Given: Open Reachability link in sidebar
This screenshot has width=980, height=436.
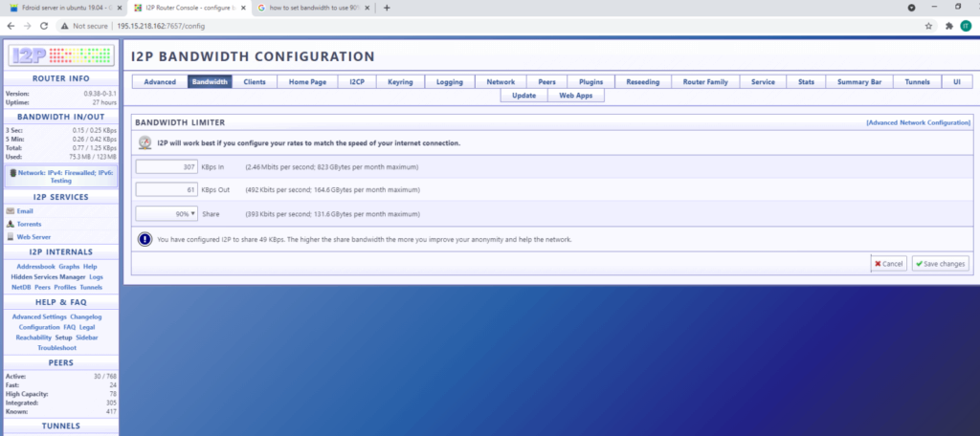Looking at the screenshot, I should [x=33, y=338].
